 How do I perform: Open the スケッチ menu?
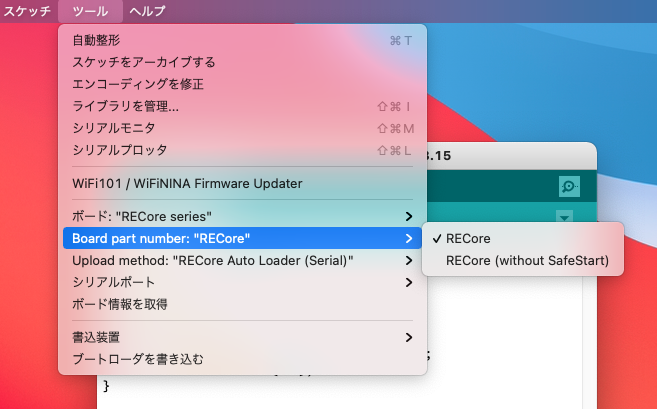coord(27,11)
